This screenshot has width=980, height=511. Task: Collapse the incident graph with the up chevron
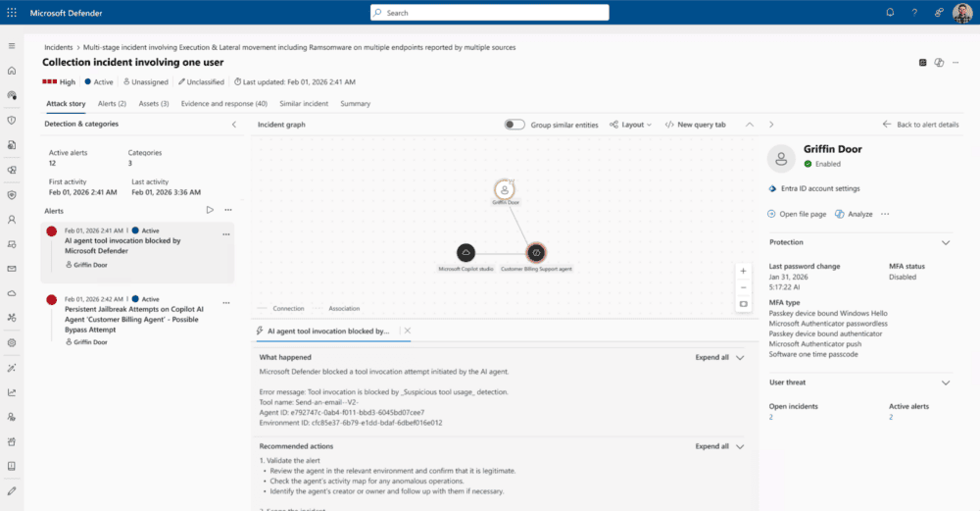pos(750,125)
